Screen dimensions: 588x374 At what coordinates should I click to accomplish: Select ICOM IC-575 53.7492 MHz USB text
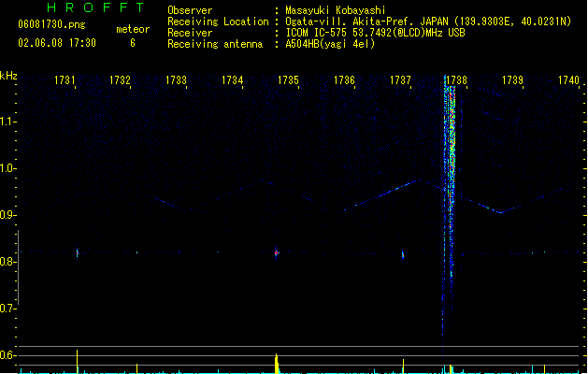375,33
